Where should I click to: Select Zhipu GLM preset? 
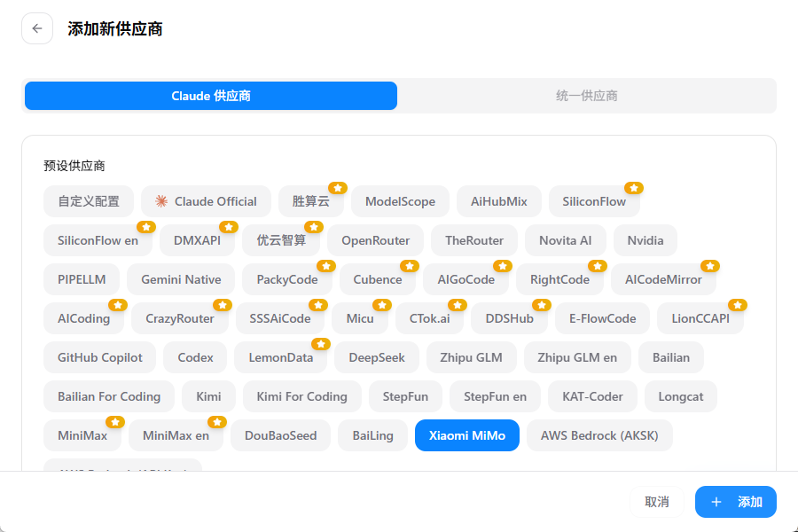472,357
